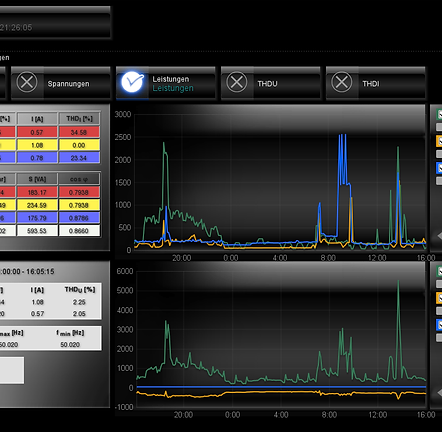Click the 6000 label on lower chart axis
The height and width of the screenshot is (432, 442).
pos(125,271)
